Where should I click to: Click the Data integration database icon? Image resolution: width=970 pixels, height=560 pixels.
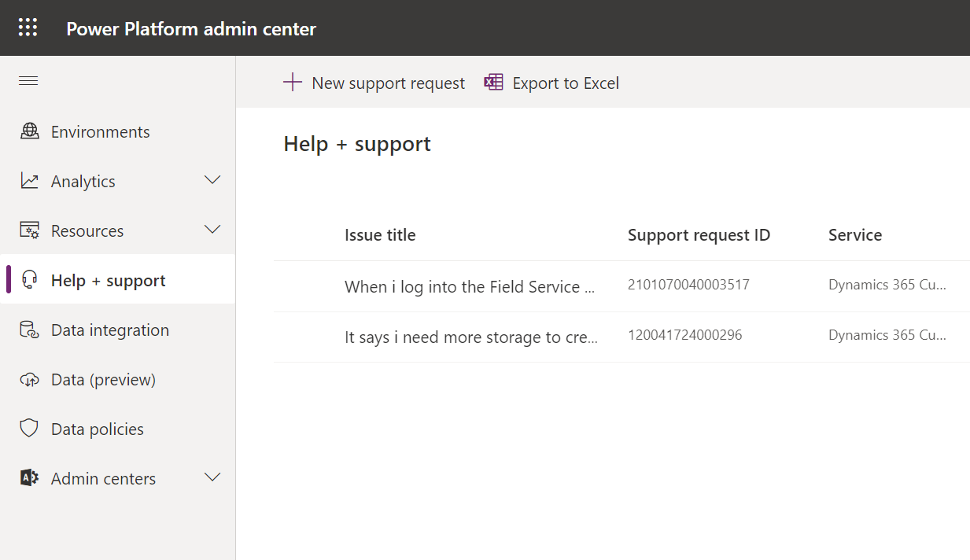[x=29, y=330]
